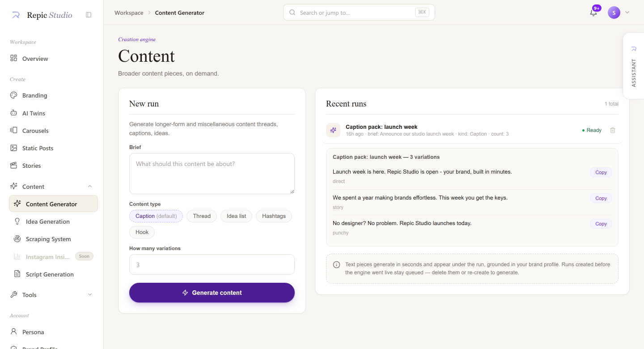Viewport: 644px width, 349px height.
Task: Open Script Generation page
Action: pos(53,274)
